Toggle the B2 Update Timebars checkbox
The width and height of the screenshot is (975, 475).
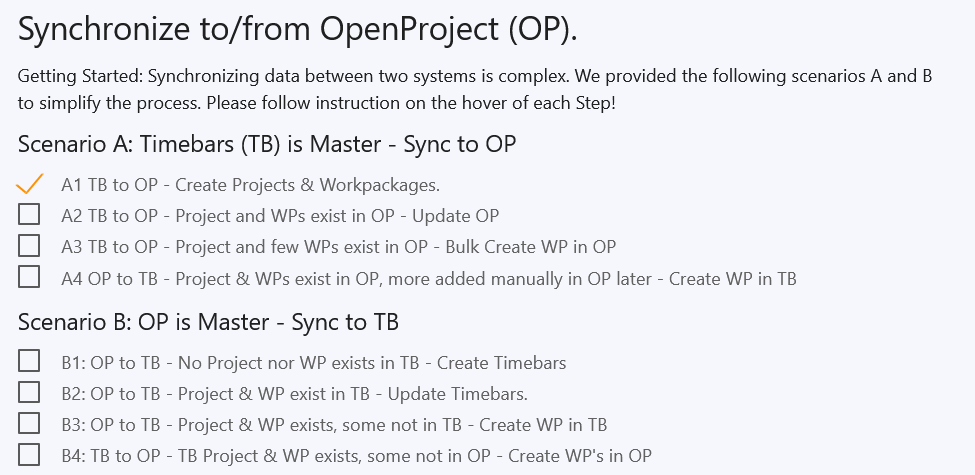point(29,392)
